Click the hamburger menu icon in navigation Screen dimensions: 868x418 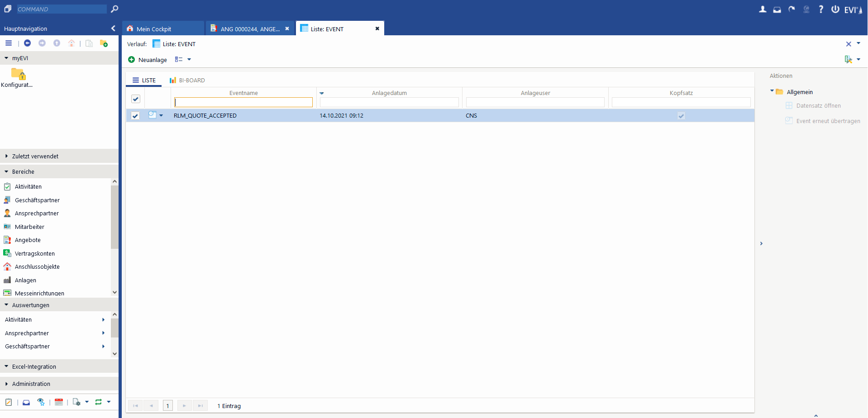coord(9,43)
